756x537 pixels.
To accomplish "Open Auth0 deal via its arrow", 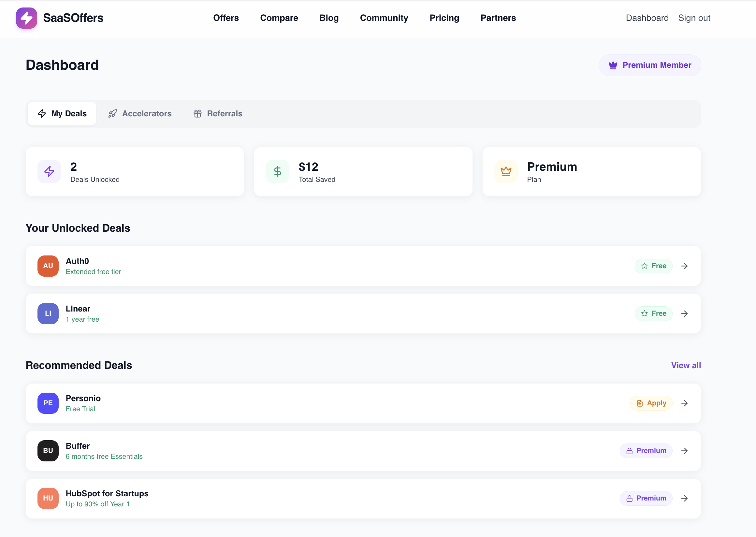I will [x=684, y=266].
